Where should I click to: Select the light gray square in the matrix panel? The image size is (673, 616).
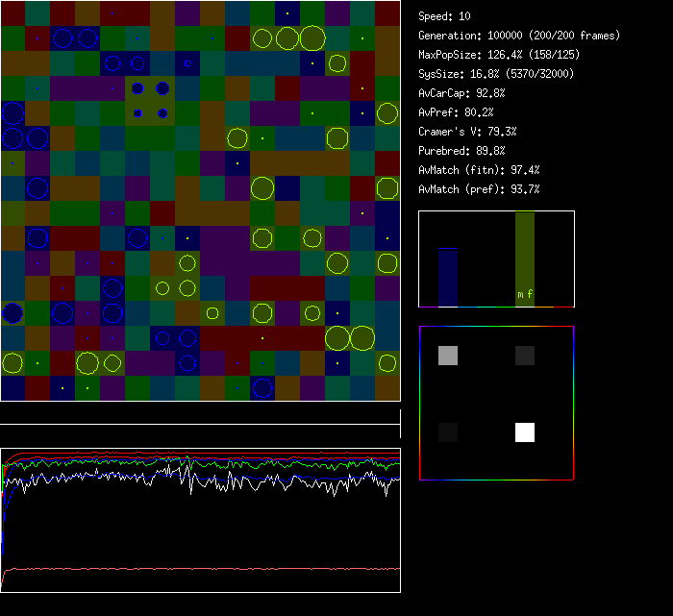click(x=448, y=356)
